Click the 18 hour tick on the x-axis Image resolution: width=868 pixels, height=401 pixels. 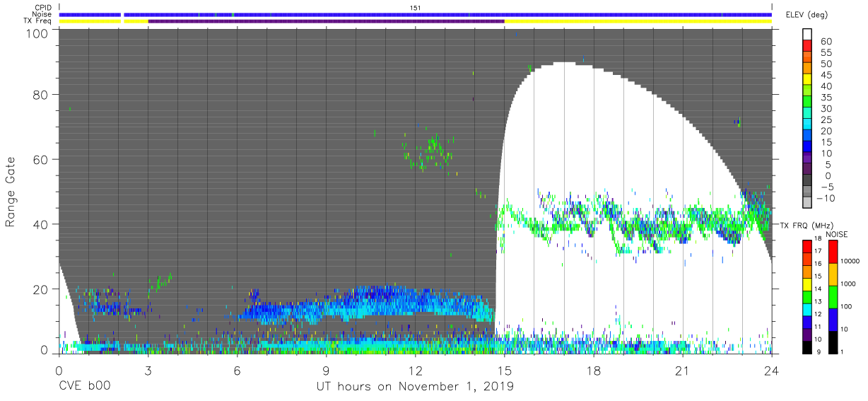(x=594, y=370)
